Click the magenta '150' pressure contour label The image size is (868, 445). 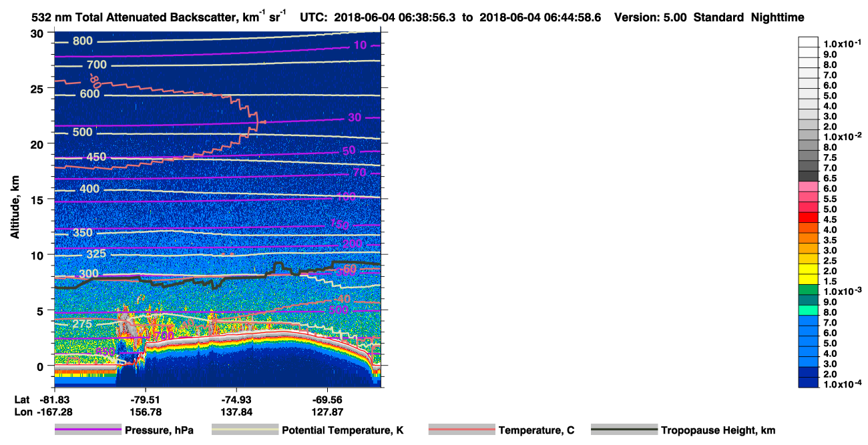tap(340, 224)
